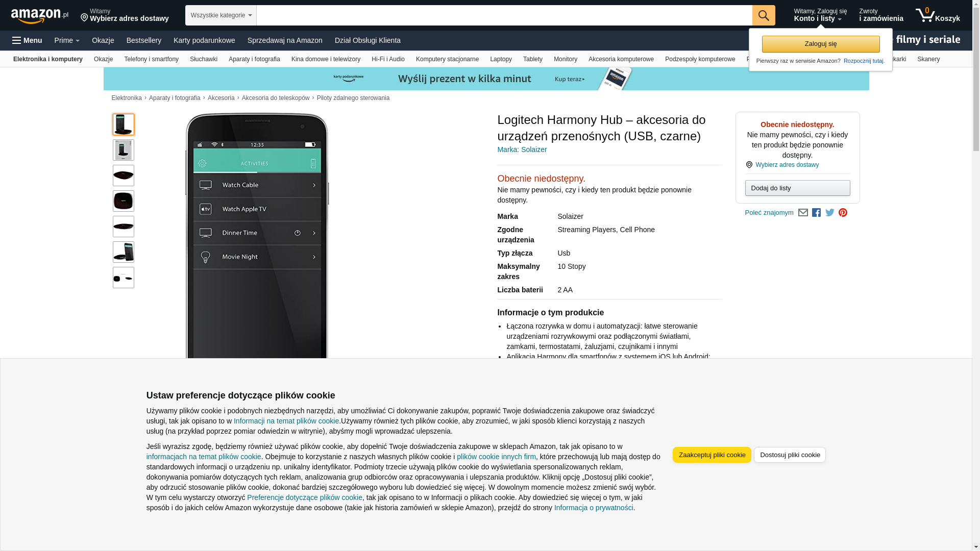This screenshot has height=551, width=980.
Task: Open Piloty zdalnego sterowania breadcrumb
Action: (353, 98)
